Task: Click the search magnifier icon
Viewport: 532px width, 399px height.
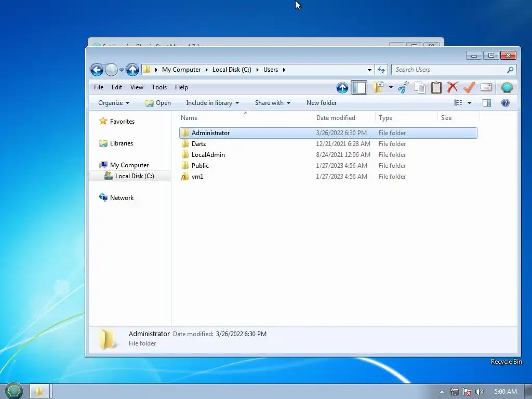Action: (x=510, y=70)
